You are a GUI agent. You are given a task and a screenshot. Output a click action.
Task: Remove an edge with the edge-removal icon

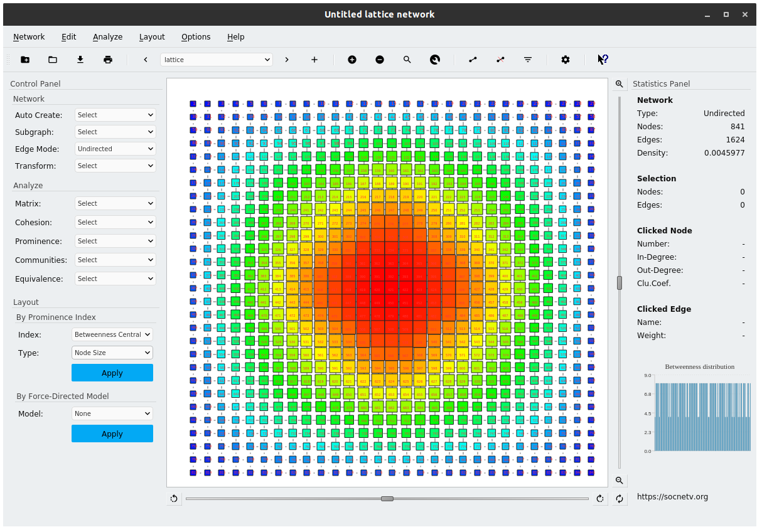pyautogui.click(x=500, y=60)
